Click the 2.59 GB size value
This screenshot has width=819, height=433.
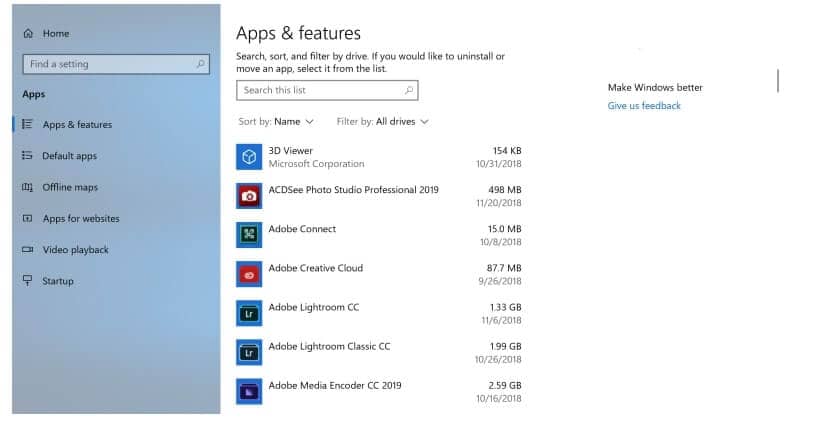(505, 385)
